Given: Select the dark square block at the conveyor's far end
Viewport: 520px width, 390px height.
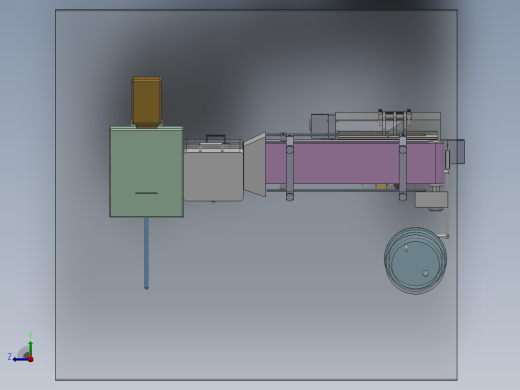Looking at the screenshot, I should [456, 152].
